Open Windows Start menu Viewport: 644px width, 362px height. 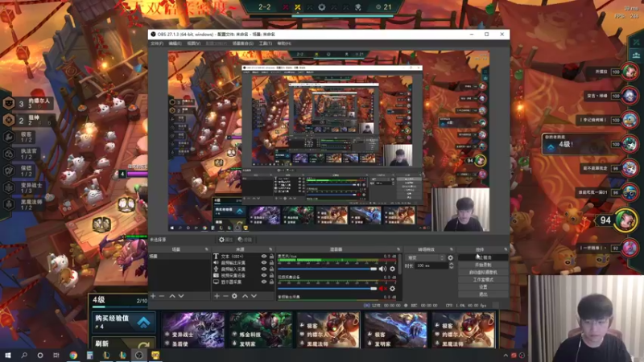[x=7, y=355]
